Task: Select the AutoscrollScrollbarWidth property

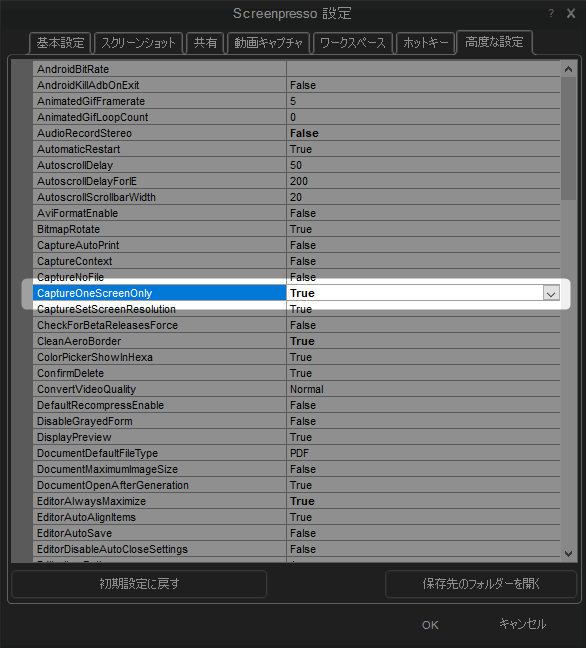Action: (x=159, y=197)
